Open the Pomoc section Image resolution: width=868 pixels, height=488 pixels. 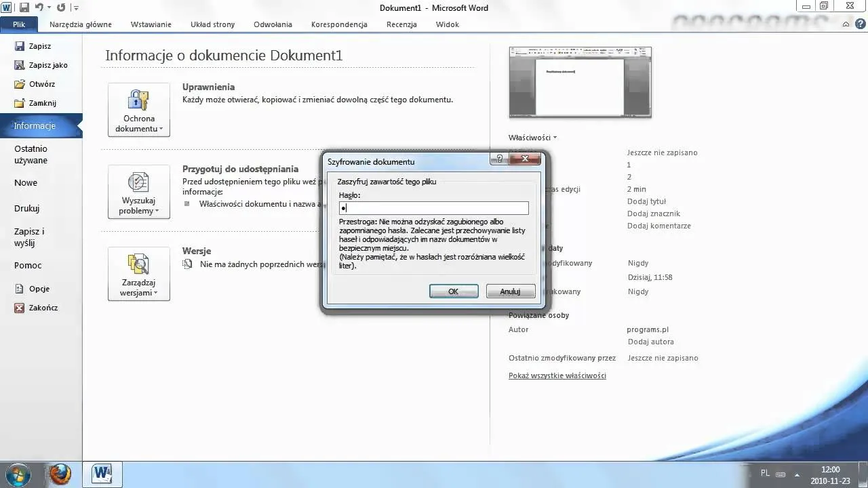click(x=28, y=266)
